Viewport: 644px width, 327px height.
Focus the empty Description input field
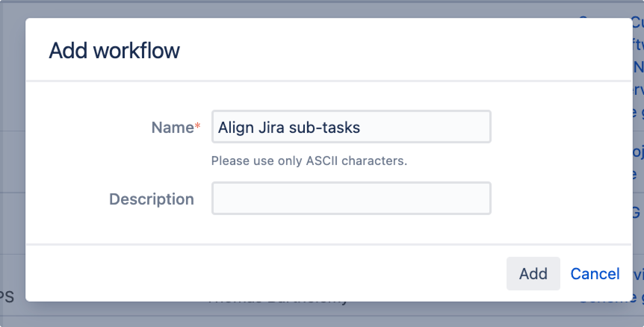351,198
